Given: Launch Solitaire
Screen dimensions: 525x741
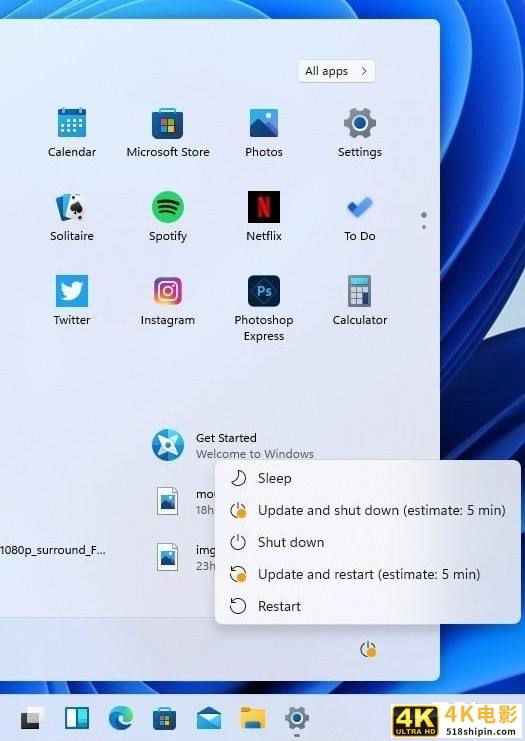Looking at the screenshot, I should point(72,216).
